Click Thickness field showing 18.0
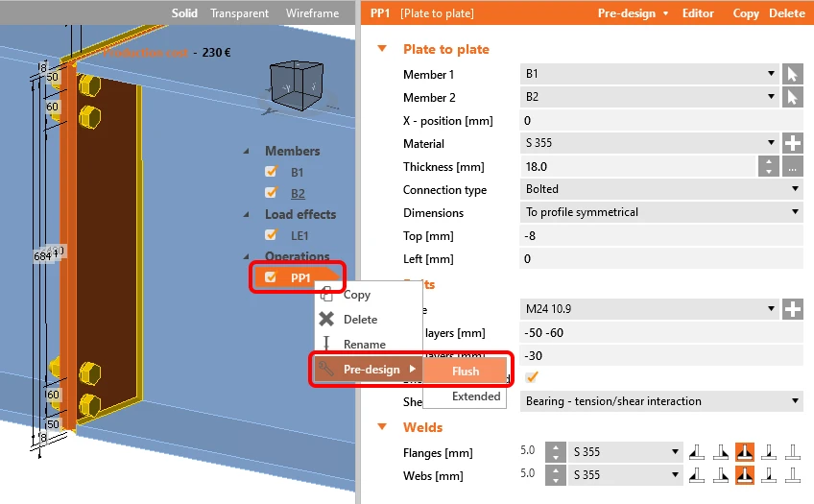 (638, 167)
